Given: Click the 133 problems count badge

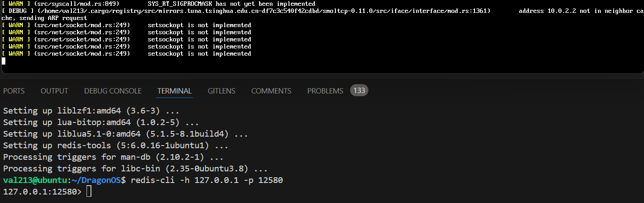Looking at the screenshot, I should 359,91.
